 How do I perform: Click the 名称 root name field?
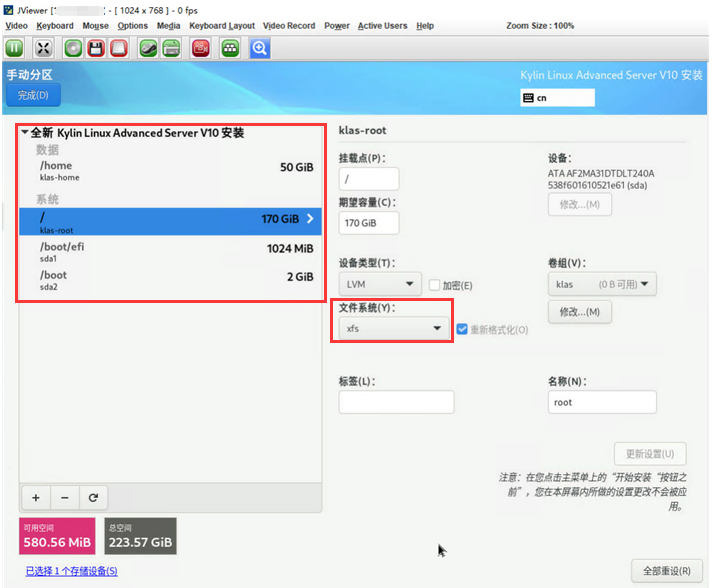602,402
